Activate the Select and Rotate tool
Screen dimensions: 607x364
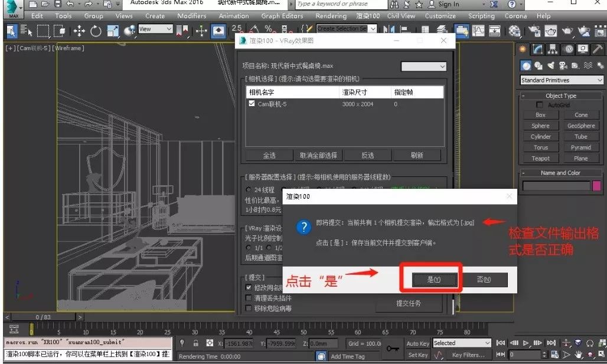click(96, 31)
